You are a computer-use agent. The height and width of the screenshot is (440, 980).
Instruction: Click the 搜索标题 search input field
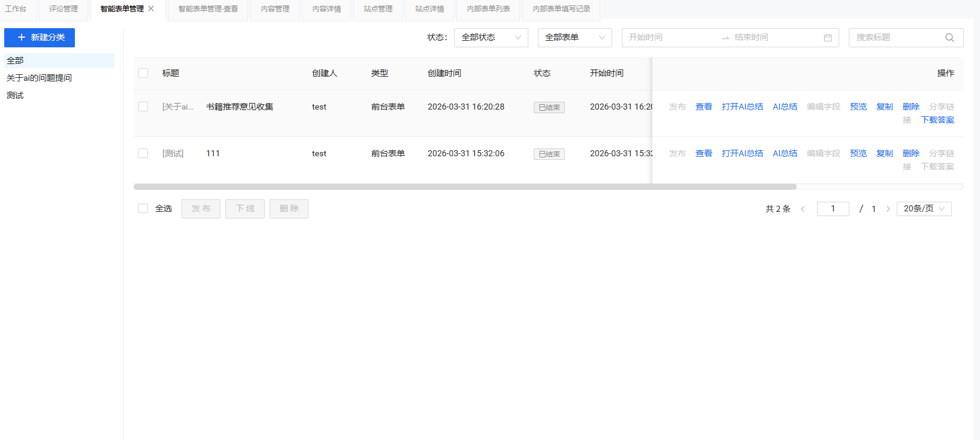tap(896, 37)
